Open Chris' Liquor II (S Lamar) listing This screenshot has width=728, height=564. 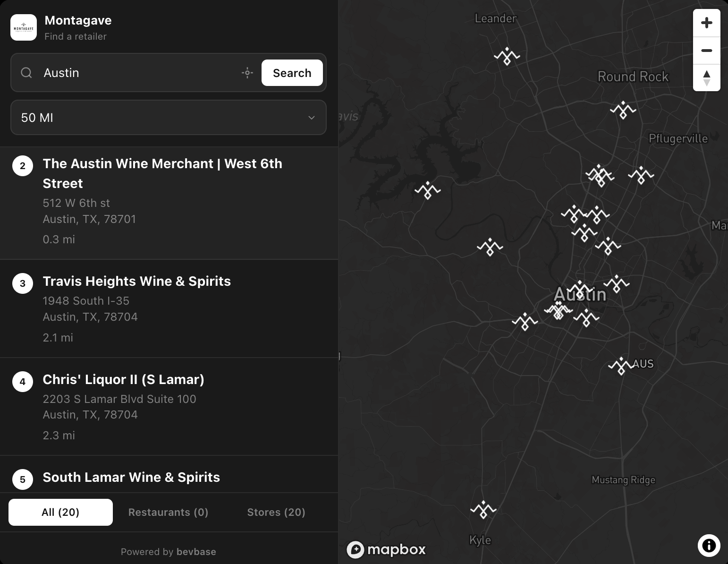click(x=169, y=407)
